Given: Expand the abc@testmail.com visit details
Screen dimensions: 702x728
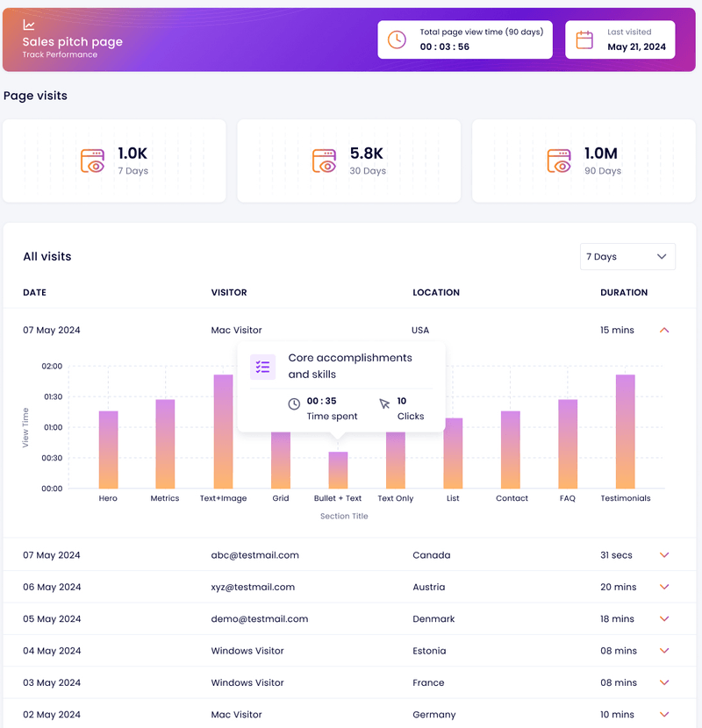Looking at the screenshot, I should (664, 555).
